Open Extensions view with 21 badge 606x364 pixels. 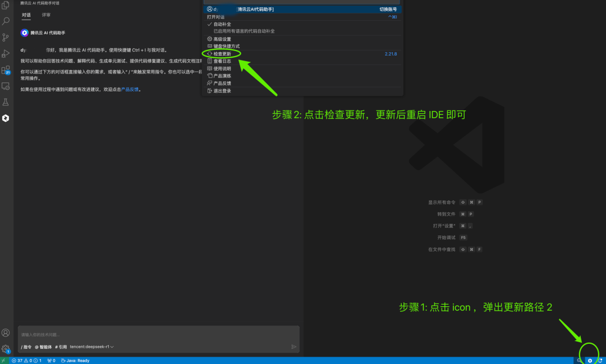pyautogui.click(x=6, y=70)
